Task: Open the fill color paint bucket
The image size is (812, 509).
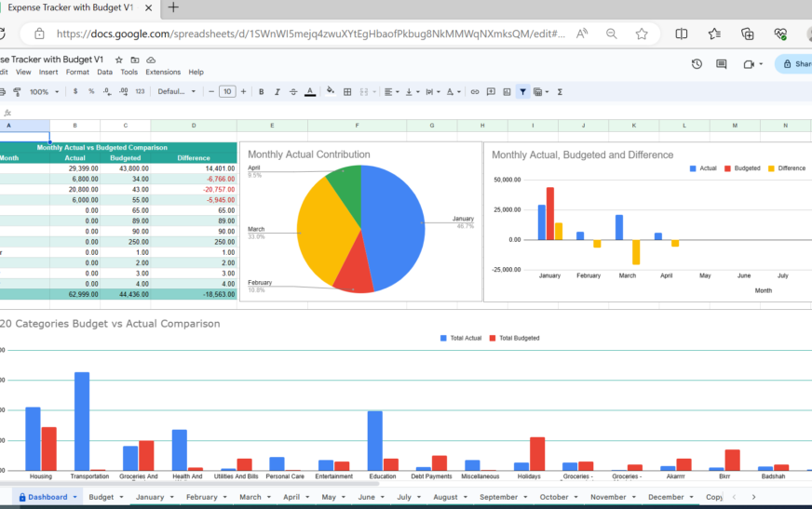Action: [330, 92]
